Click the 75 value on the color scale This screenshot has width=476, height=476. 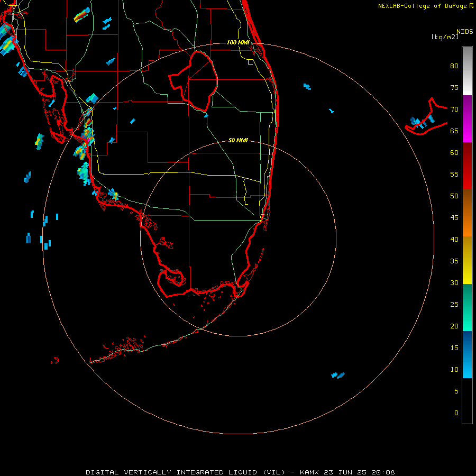pos(454,87)
